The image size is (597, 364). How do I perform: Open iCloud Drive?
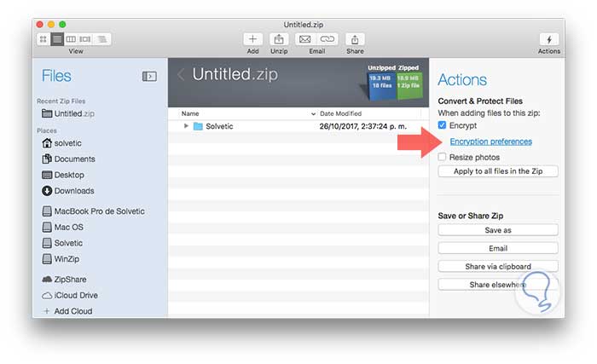[x=70, y=295]
